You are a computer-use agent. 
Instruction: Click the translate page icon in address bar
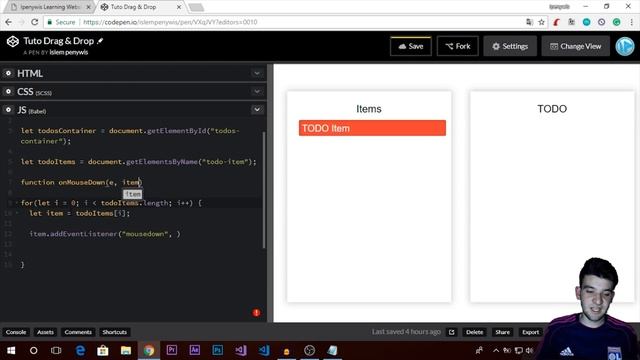point(529,22)
